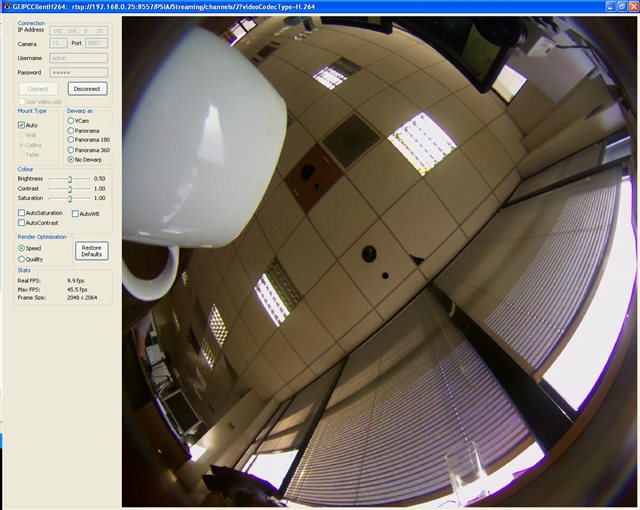
Task: Click the IP Address input field
Action: (79, 31)
